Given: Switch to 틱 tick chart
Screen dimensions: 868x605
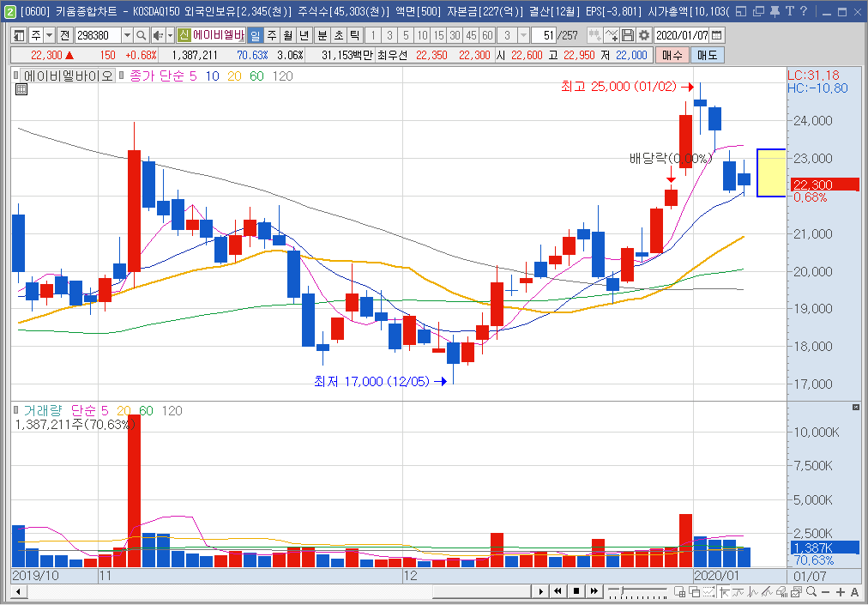Looking at the screenshot, I should click(354, 36).
